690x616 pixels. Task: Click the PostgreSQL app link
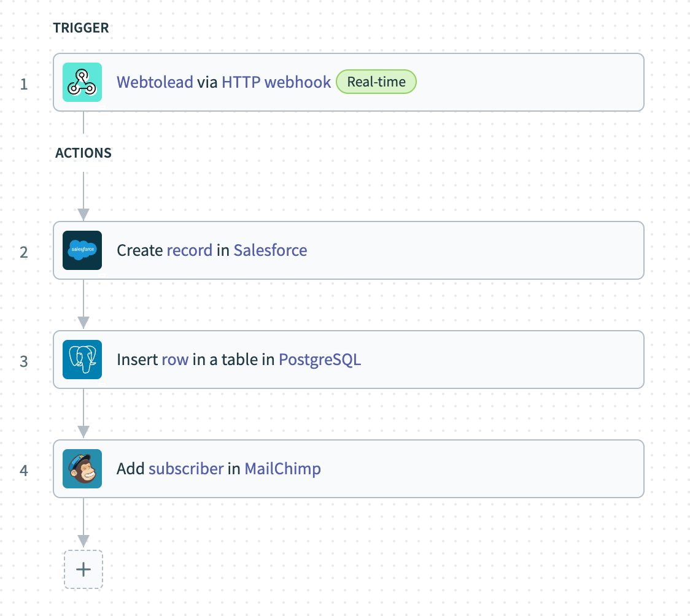click(320, 360)
